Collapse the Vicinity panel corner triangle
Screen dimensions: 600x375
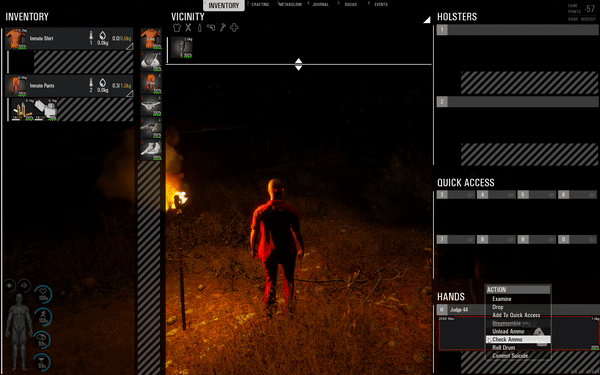[x=427, y=20]
